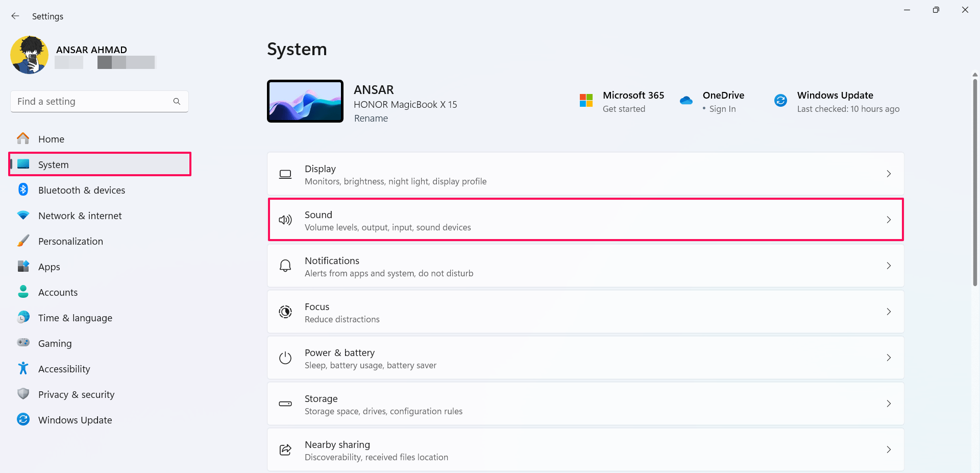Click the Notifications bell icon
The width and height of the screenshot is (980, 473).
[285, 266]
